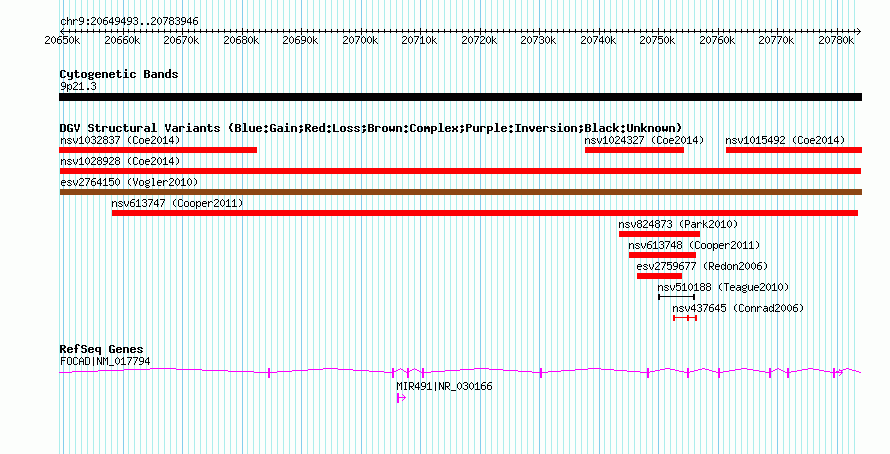Screen dimensions: 890x454
Task: Click the nsv437645 (Conrad2006) label
Action: 738,308
